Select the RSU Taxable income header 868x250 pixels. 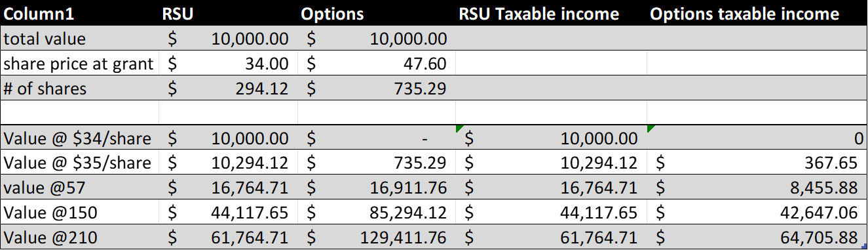[552, 14]
